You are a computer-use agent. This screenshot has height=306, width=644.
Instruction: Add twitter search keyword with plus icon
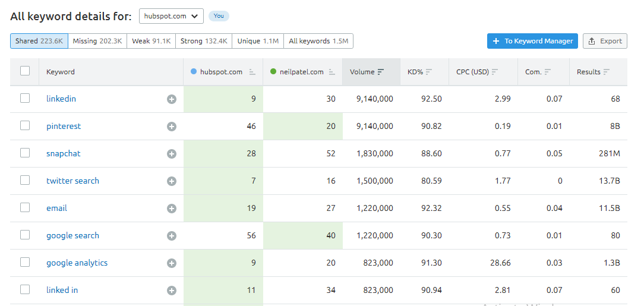coord(172,181)
